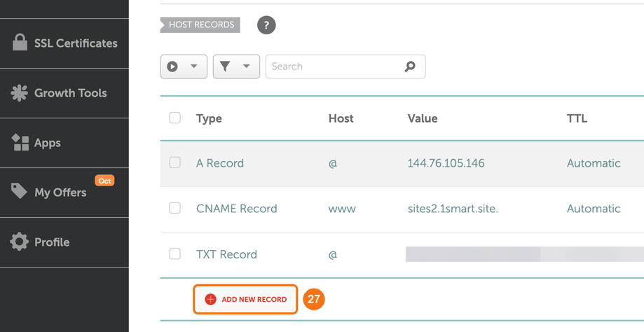Click the Oct badge on My Offers

coord(104,181)
